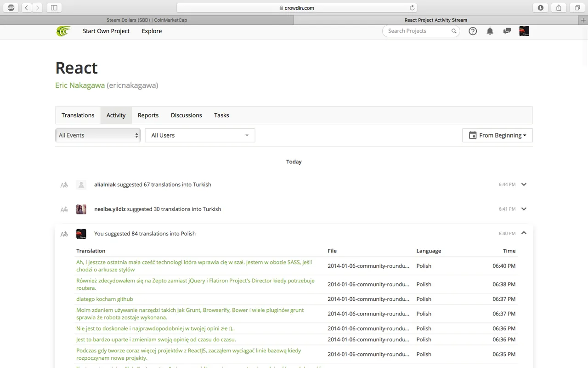The height and width of the screenshot is (368, 588).
Task: Click the Explore link
Action: pos(152,31)
